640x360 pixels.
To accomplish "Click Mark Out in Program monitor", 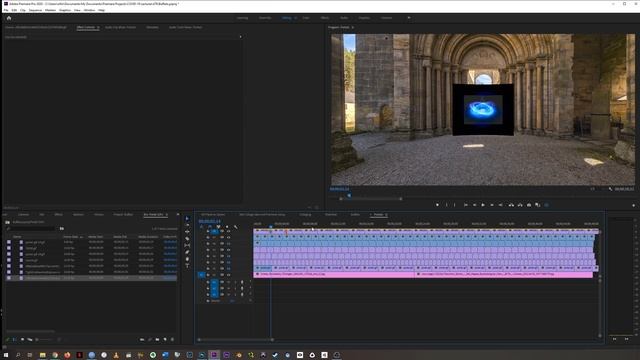I will coord(455,205).
